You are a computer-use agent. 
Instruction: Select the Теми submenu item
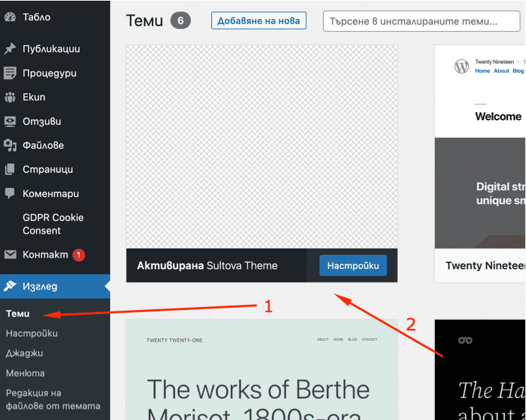(x=18, y=313)
